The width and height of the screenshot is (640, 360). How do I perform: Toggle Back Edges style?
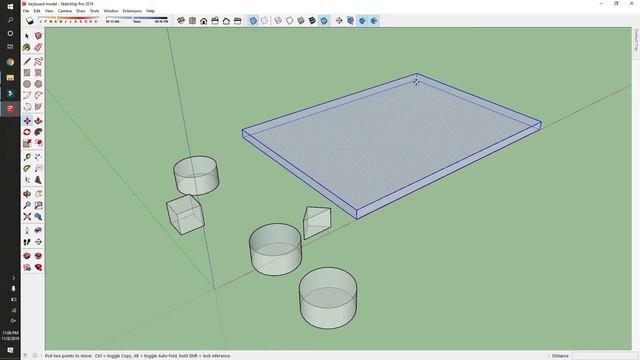tap(264, 21)
